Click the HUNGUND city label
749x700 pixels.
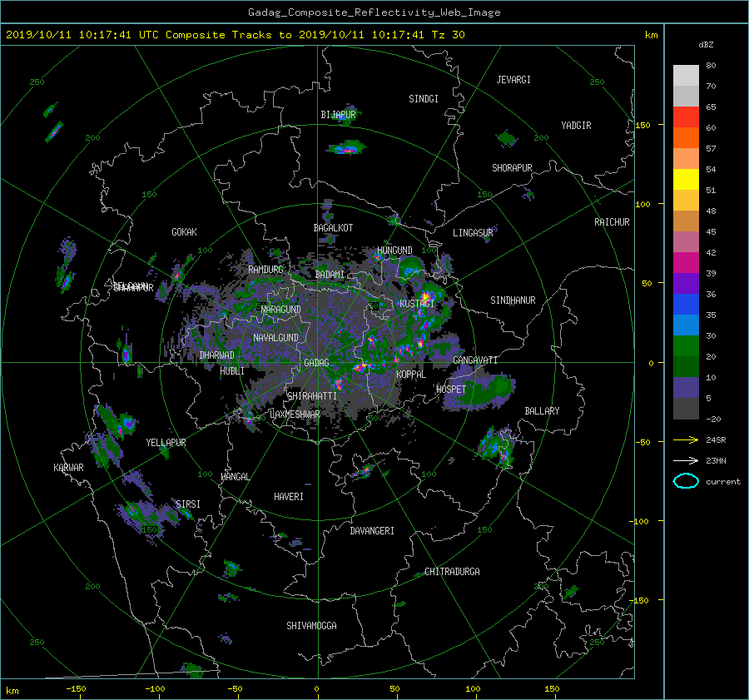point(394,251)
